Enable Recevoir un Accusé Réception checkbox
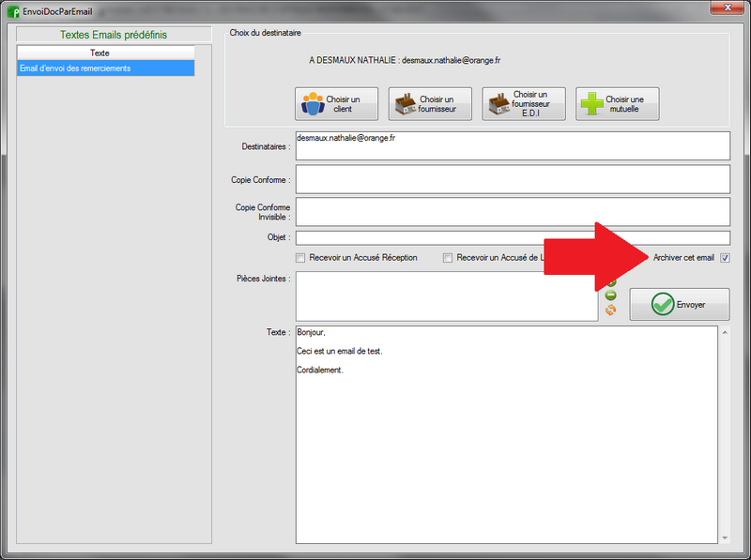The width and height of the screenshot is (751, 560). [x=300, y=258]
